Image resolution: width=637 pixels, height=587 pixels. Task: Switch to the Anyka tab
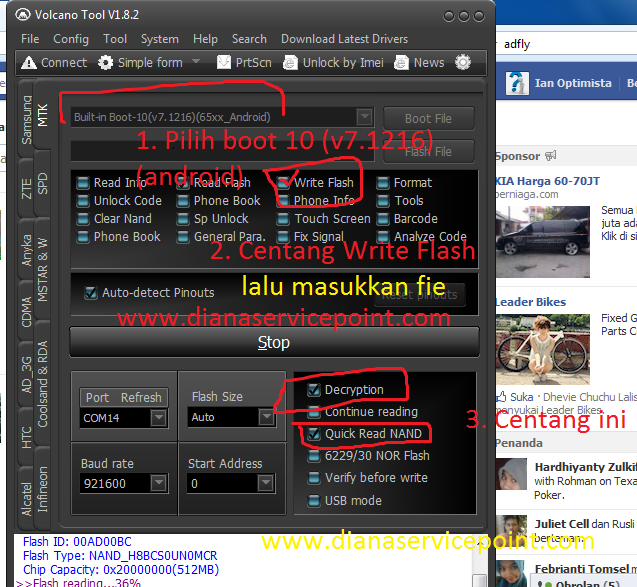coord(26,250)
